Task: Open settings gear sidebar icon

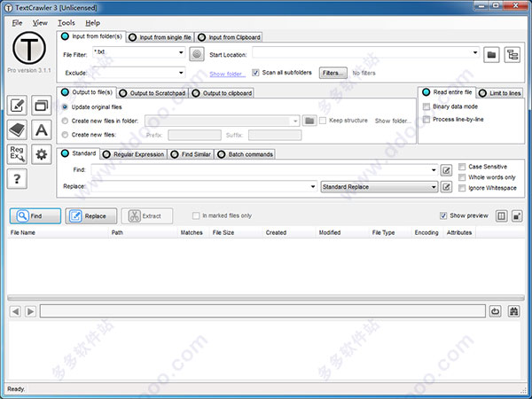Action: click(42, 154)
